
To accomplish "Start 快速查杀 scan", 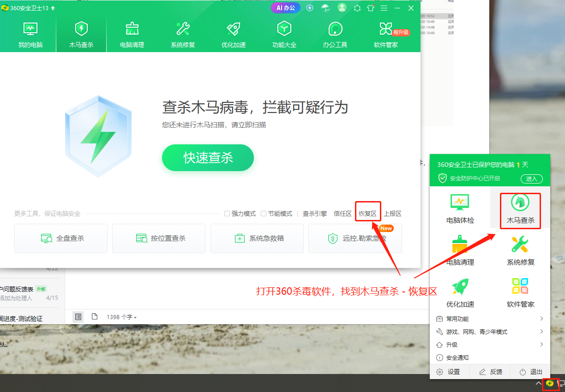I will [208, 158].
